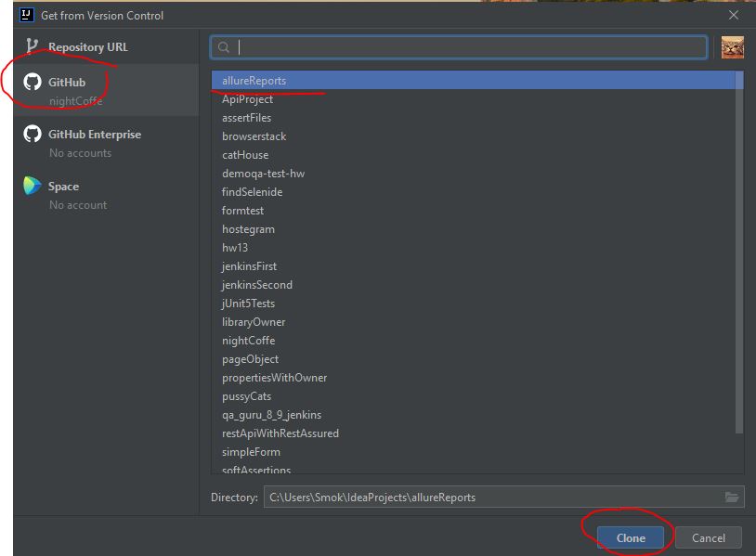Open the directory browser folder icon
The image size is (756, 556).
[732, 496]
